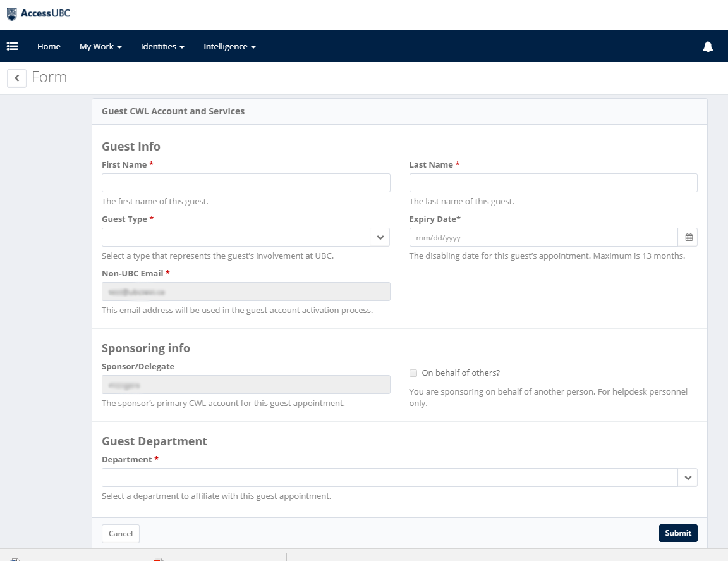Click the Guest Type selection box
Image resolution: width=728 pixels, height=561 pixels.
[x=236, y=238]
